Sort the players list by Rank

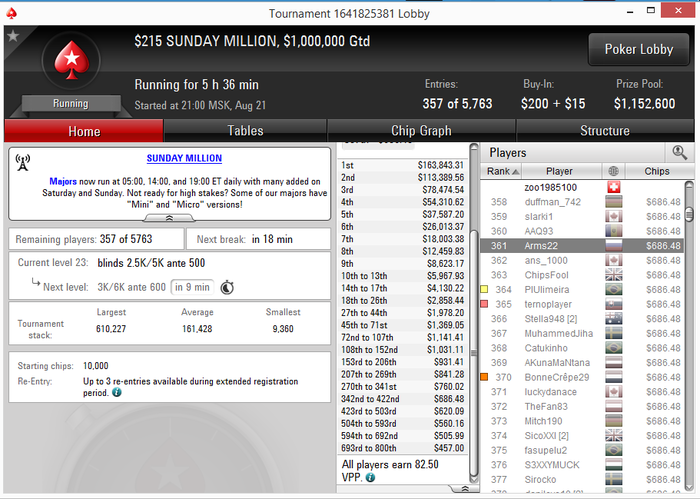501,171
